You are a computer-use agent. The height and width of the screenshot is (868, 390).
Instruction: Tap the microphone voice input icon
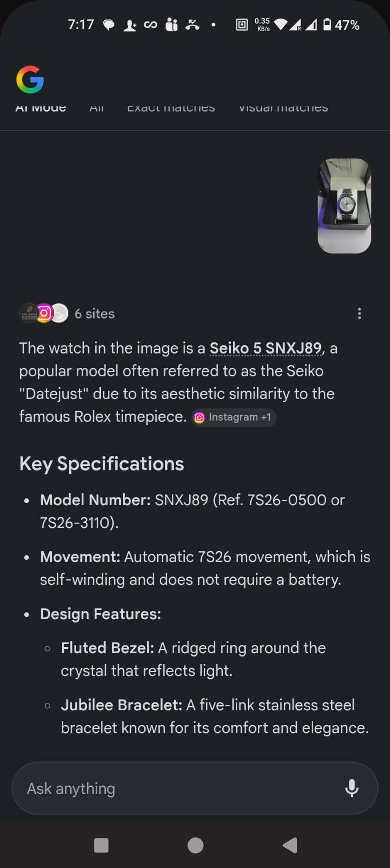(351, 788)
